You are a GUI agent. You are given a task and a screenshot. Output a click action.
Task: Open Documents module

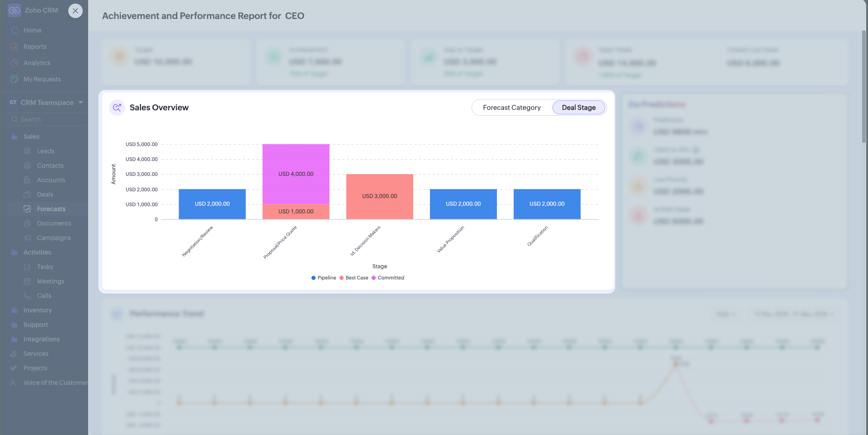click(x=54, y=223)
